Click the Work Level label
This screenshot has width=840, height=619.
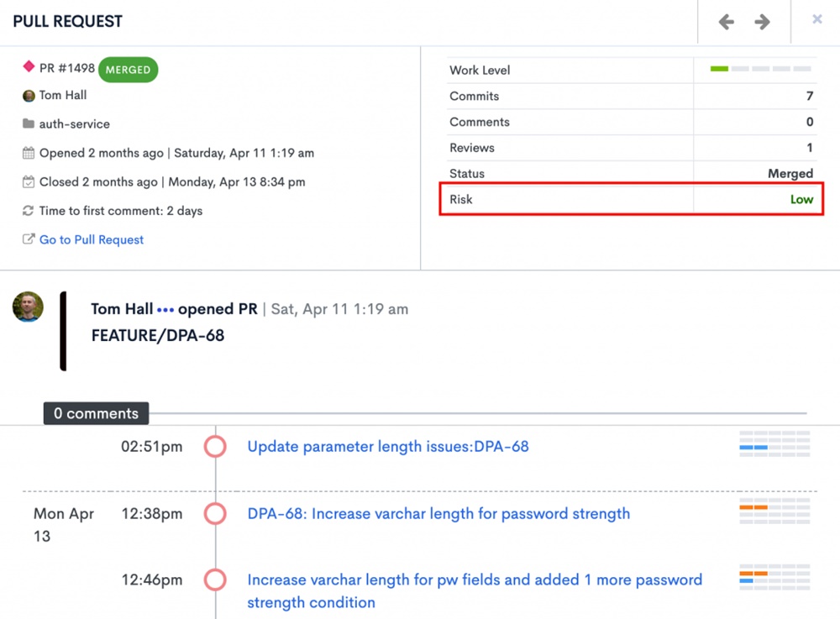click(480, 71)
